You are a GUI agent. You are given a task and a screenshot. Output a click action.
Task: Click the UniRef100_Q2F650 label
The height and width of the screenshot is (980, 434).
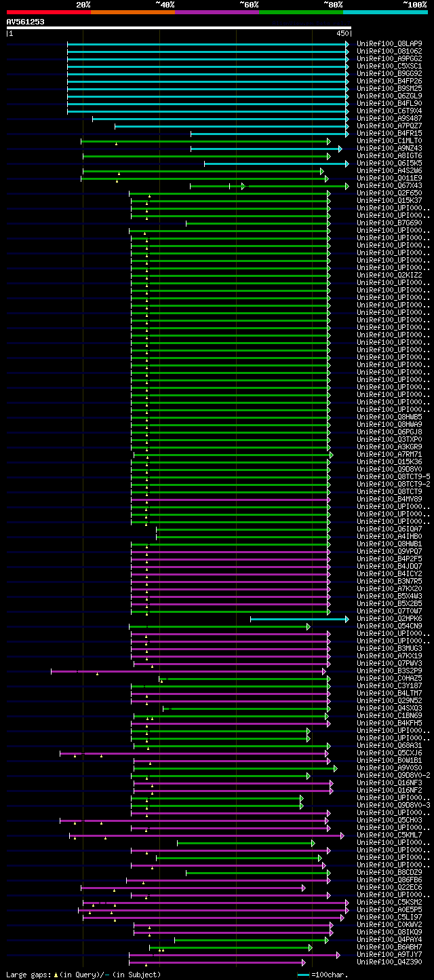tap(389, 193)
